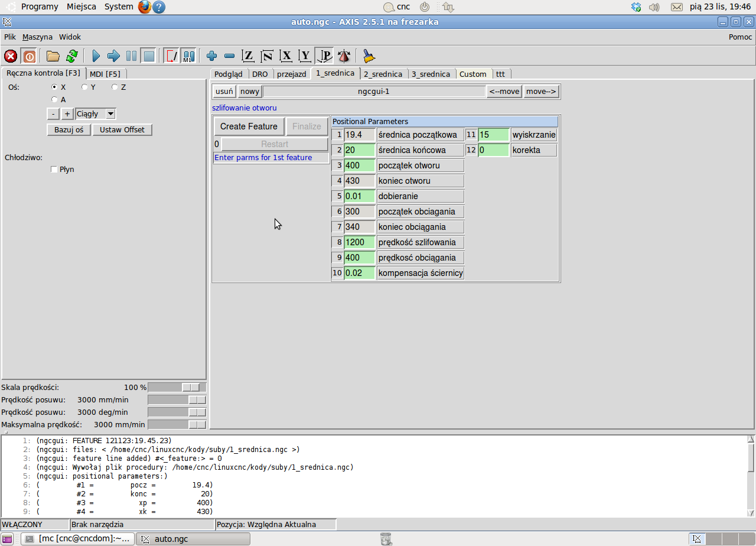
Task: Switch to Z top view
Action: click(x=249, y=56)
